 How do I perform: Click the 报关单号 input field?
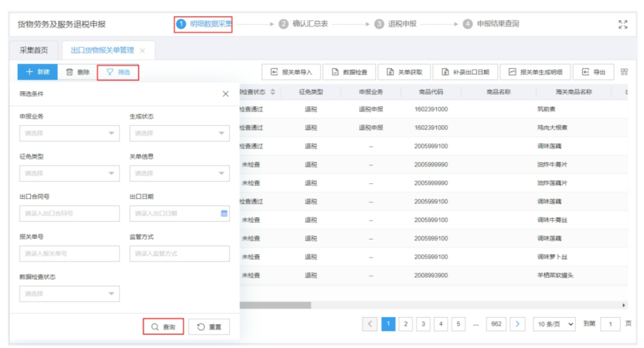pyautogui.click(x=69, y=254)
